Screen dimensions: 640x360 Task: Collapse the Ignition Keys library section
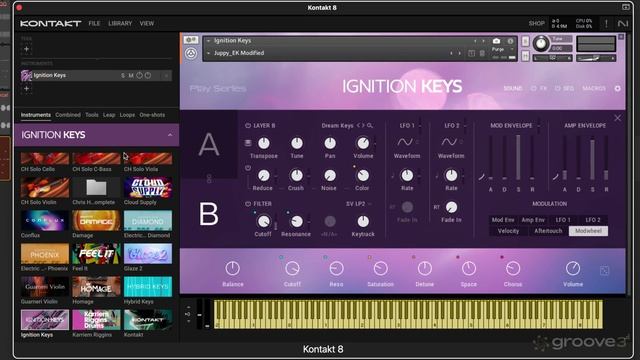[170, 135]
